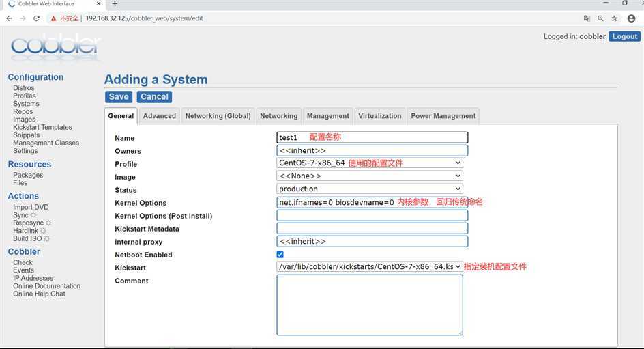Click the Owners input field

[x=372, y=150]
